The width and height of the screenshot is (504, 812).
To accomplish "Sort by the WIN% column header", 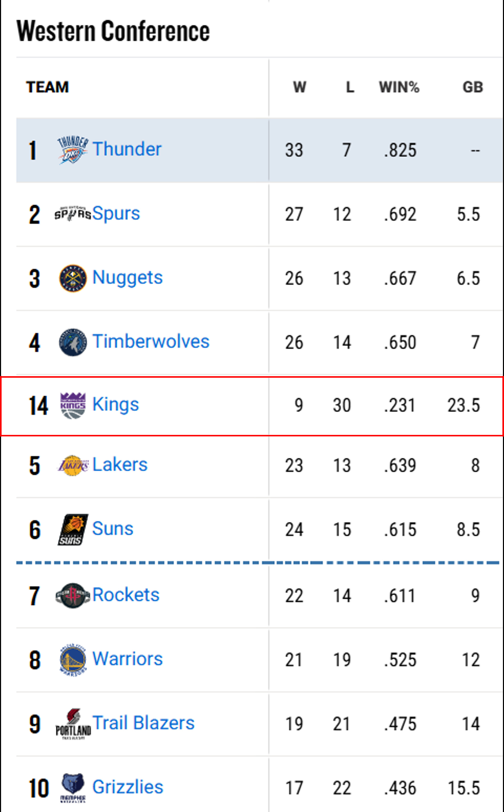I will coord(399,87).
